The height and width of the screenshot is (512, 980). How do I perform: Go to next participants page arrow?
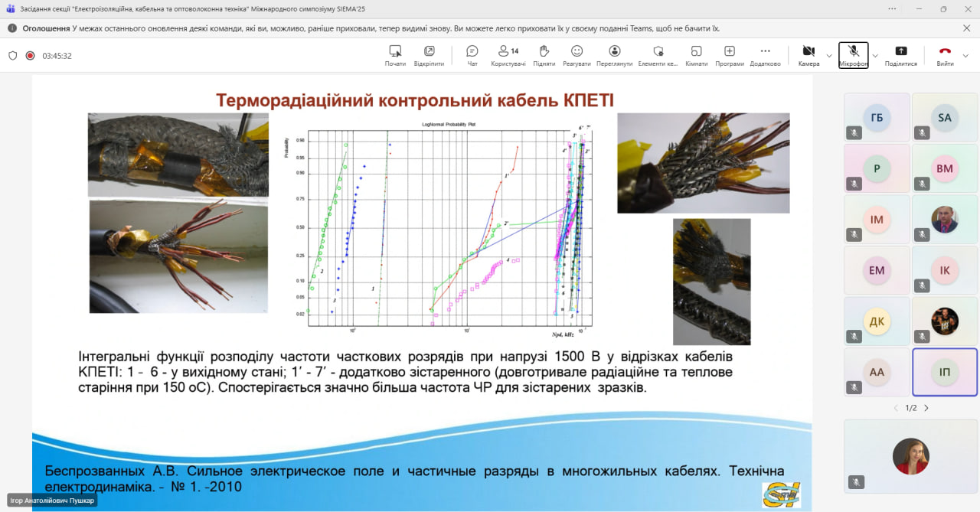tap(926, 408)
